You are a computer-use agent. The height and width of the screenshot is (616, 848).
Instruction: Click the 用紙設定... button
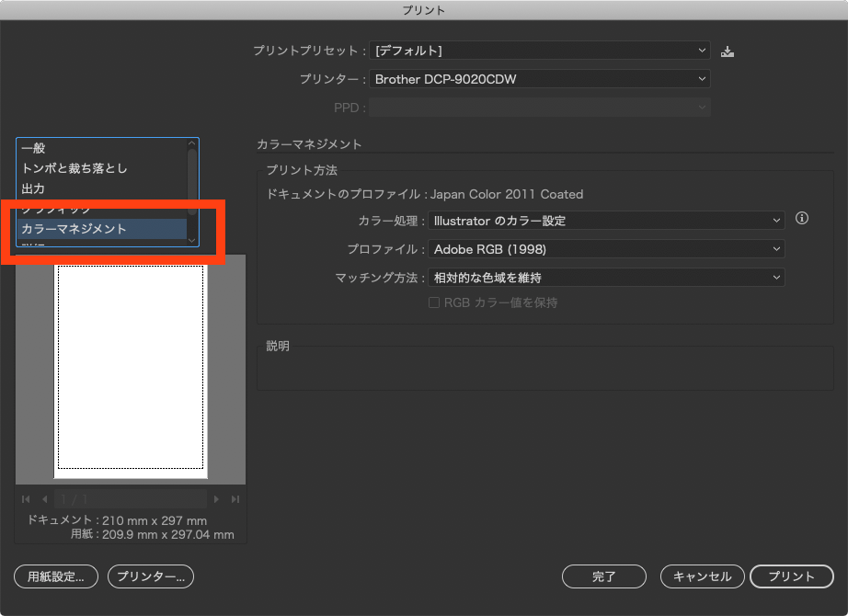pyautogui.click(x=56, y=576)
